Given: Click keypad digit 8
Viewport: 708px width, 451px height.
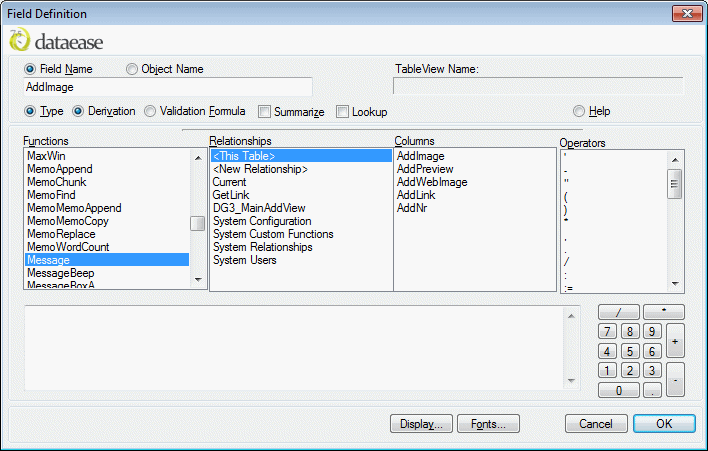Looking at the screenshot, I should click(630, 332).
